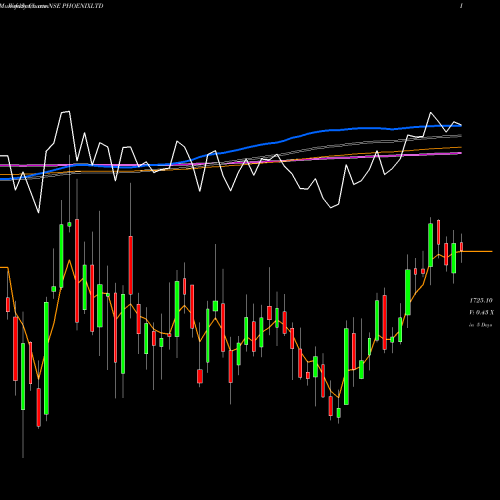The width and height of the screenshot is (500, 500).
Task: Click the flat orange price line extension
Action: pyautogui.click(x=477, y=251)
